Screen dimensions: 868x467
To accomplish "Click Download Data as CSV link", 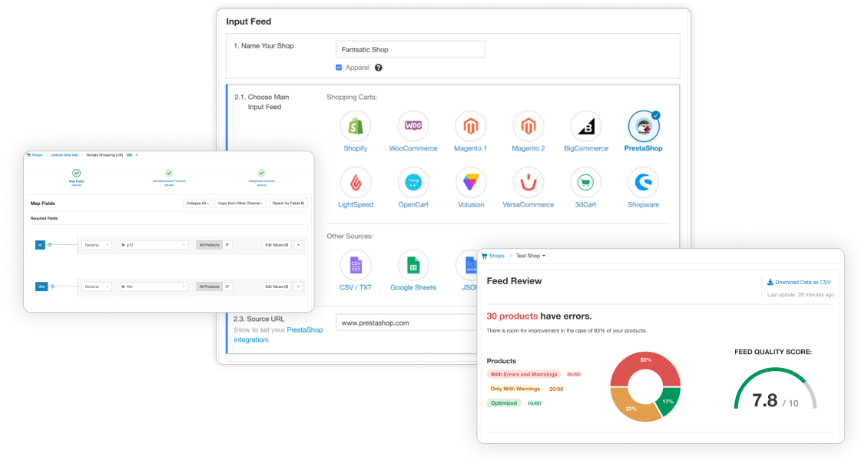I will click(799, 282).
